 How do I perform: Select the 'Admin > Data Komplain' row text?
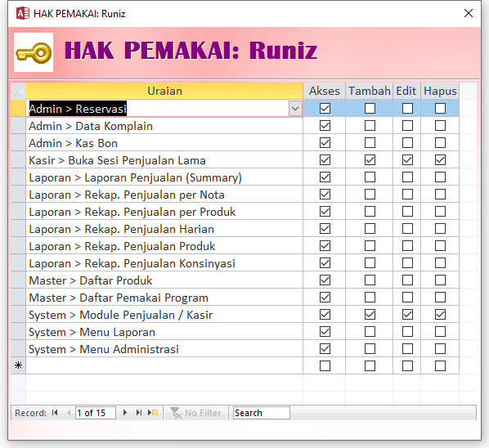point(91,126)
